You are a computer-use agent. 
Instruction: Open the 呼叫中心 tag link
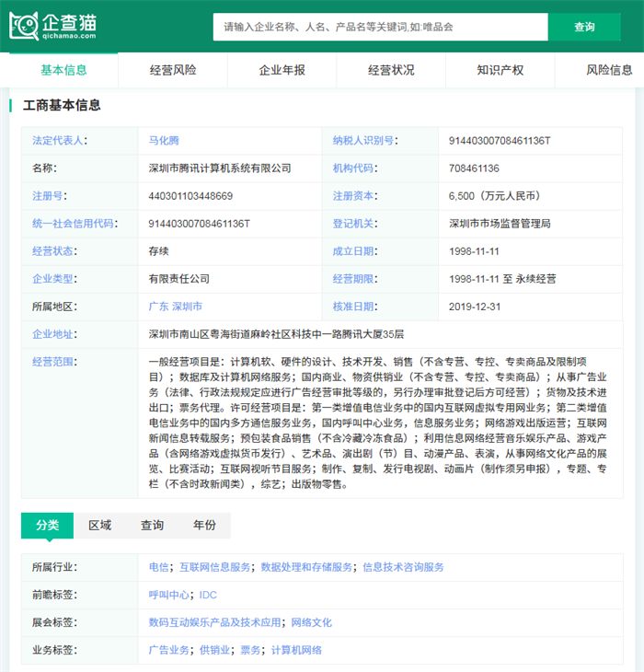click(x=168, y=595)
